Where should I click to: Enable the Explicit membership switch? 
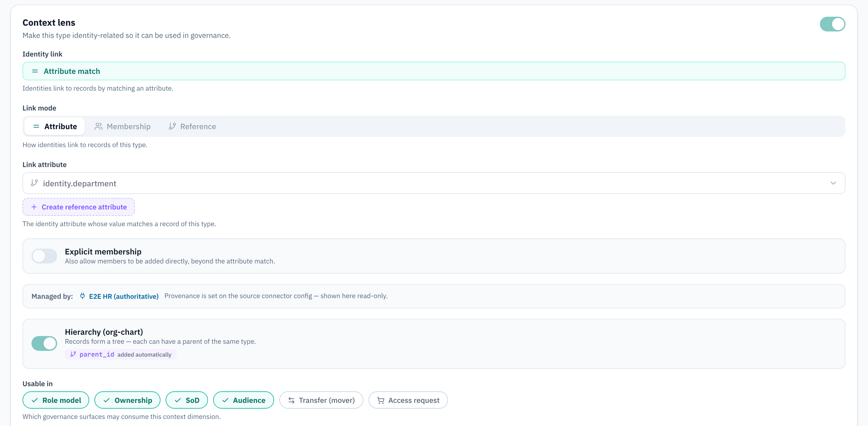(x=44, y=256)
